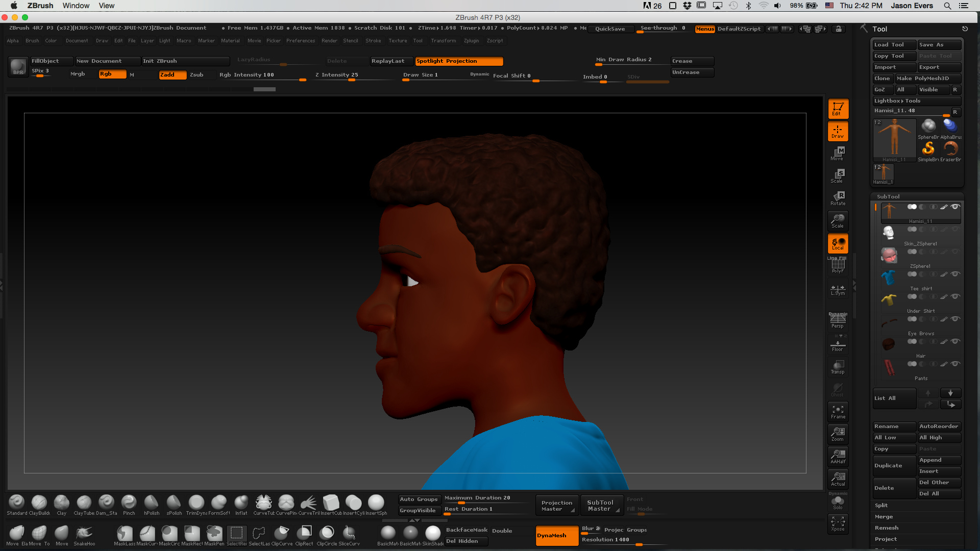
Task: Click the Zoom view button
Action: coord(838,434)
